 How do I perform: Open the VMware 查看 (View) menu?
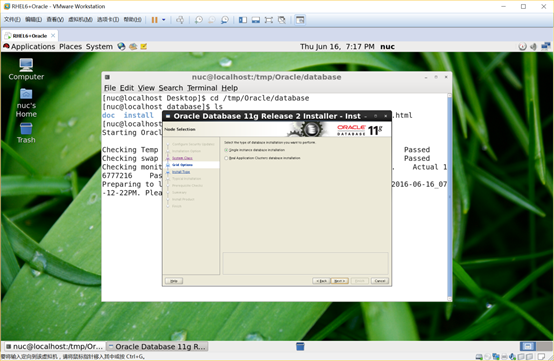coord(55,19)
